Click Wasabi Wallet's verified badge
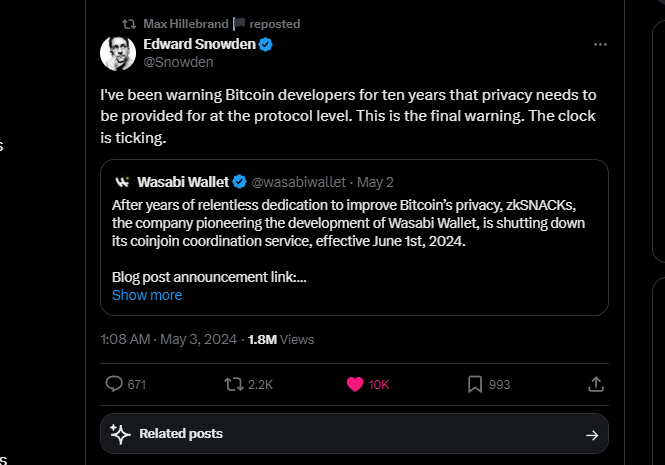665x465 pixels. [240, 182]
